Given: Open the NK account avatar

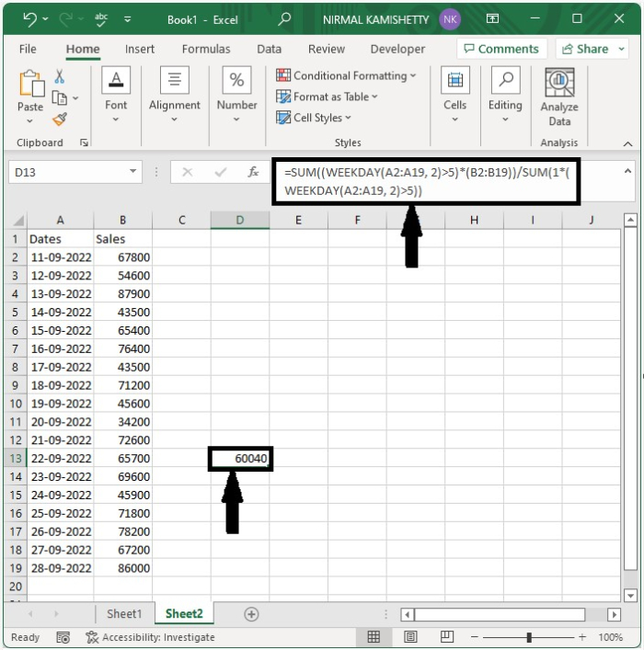Looking at the screenshot, I should click(x=450, y=19).
